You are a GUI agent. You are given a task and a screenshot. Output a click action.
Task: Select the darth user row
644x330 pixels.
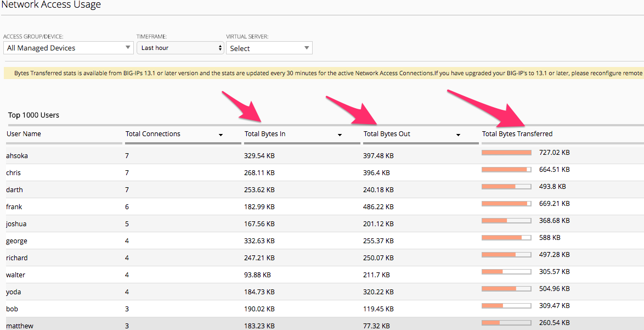tap(322, 189)
